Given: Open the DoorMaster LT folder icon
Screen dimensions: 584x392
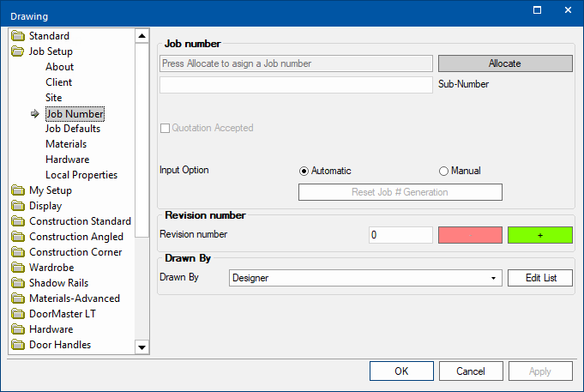Looking at the screenshot, I should coord(17,314).
